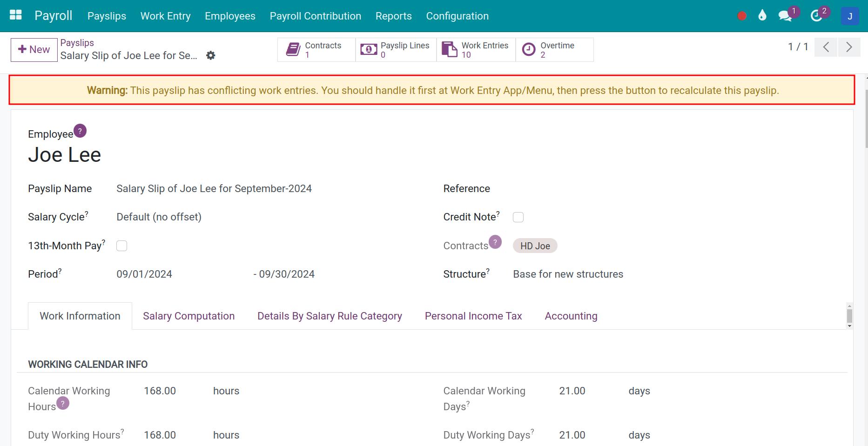Open the Payroll Contribution menu
The height and width of the screenshot is (446, 868).
[316, 16]
